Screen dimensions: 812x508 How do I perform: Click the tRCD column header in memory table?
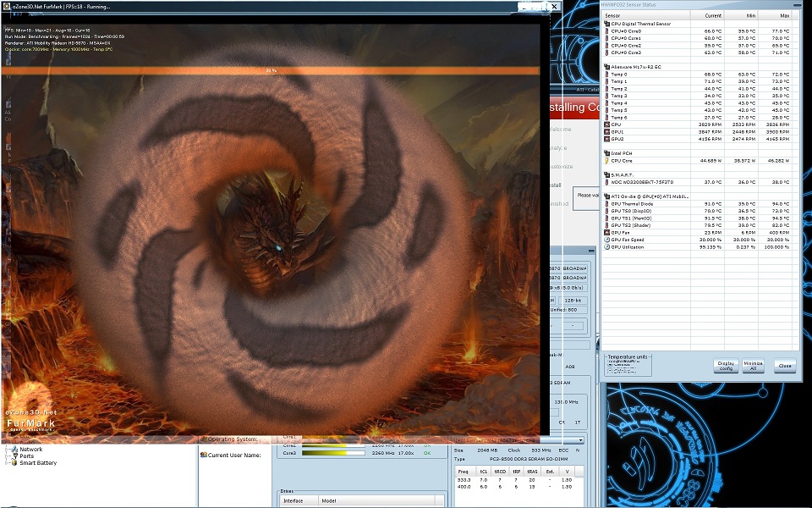coord(500,472)
